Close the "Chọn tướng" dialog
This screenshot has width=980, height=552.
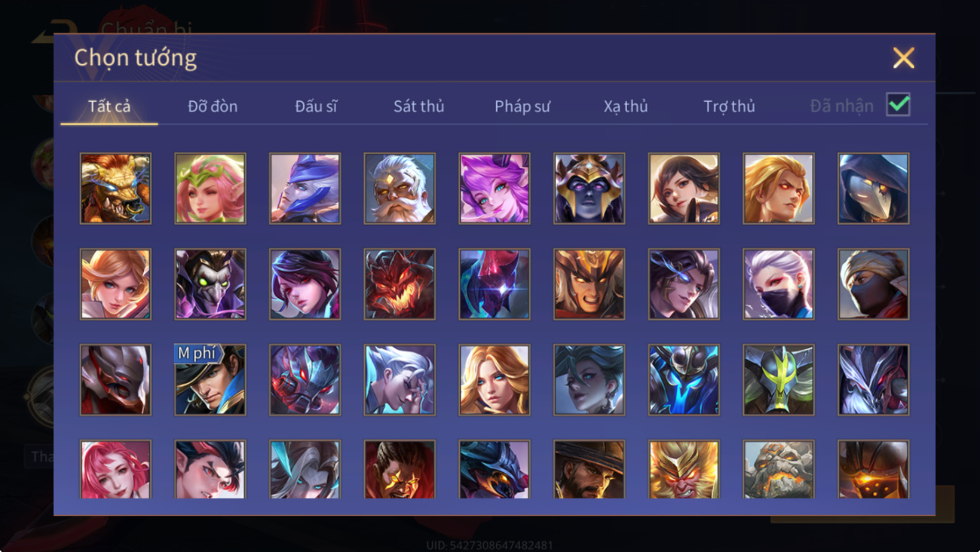click(903, 58)
